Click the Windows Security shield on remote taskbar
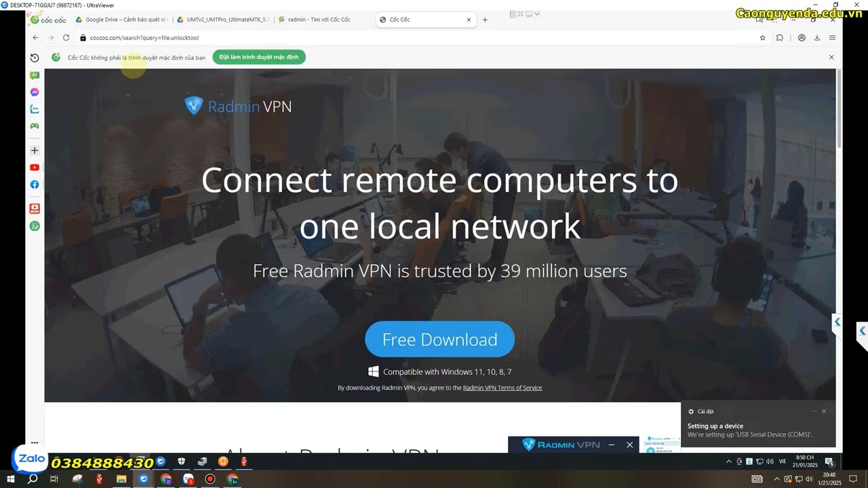Viewport: 868px width, 488px height. tap(181, 462)
